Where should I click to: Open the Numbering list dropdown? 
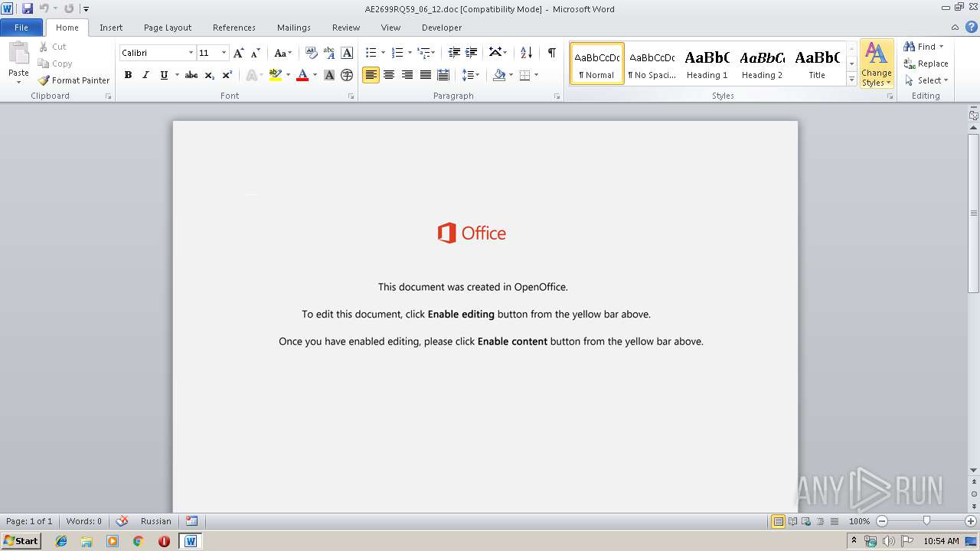tap(410, 53)
